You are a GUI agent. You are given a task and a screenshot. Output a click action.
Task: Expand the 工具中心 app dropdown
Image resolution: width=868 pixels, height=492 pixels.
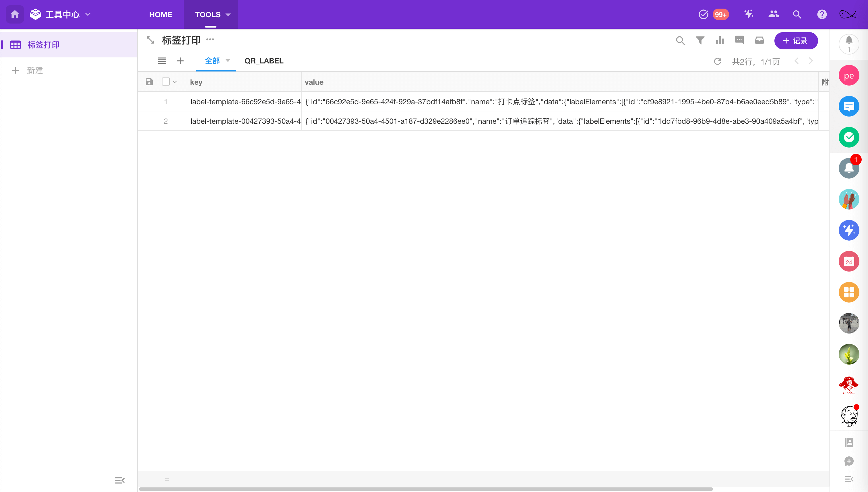coord(88,15)
